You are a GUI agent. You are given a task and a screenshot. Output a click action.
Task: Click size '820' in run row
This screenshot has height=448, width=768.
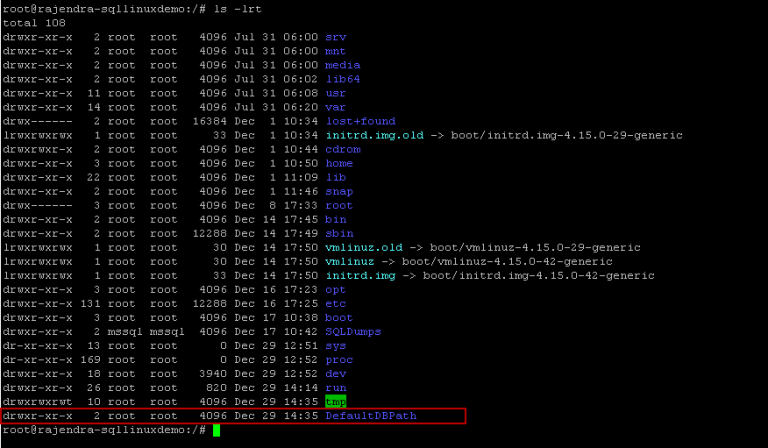click(x=216, y=388)
